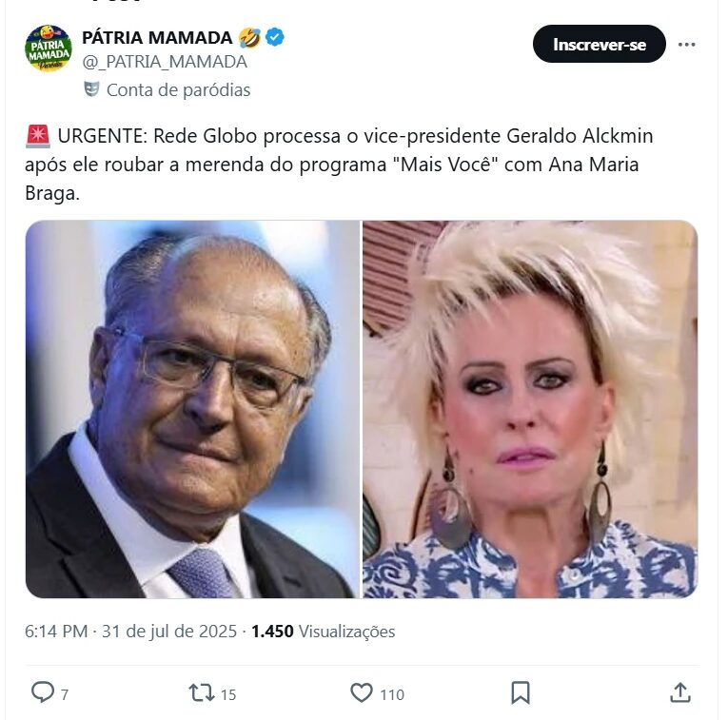Click the parody mask icon
Image resolution: width=728 pixels, height=720 pixels.
pyautogui.click(x=91, y=89)
